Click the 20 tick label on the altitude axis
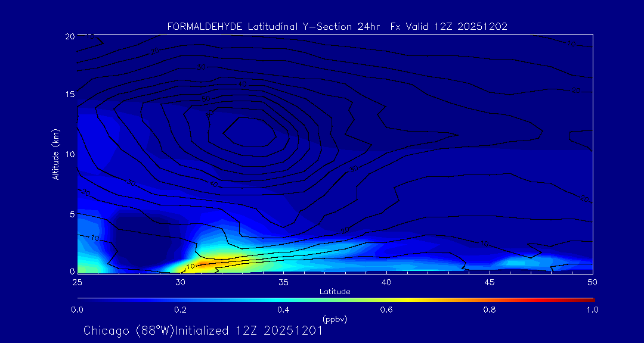 coord(69,36)
